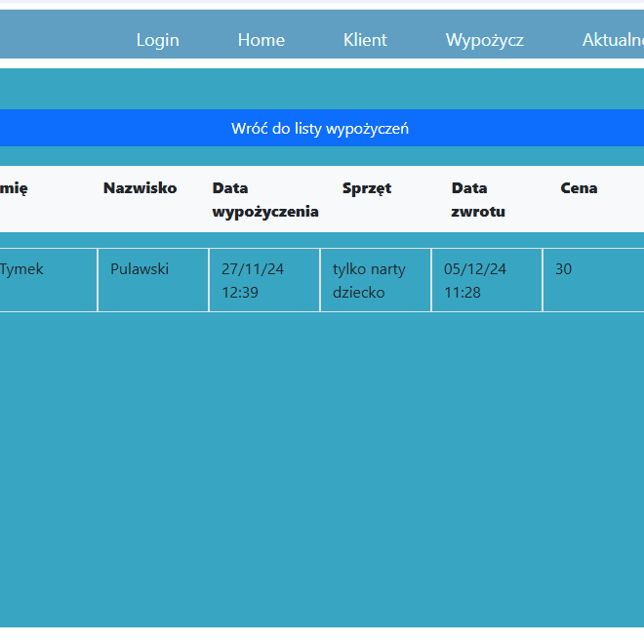Select the price cell showing 30
Viewport: 644px width, 644px height.
point(564,269)
